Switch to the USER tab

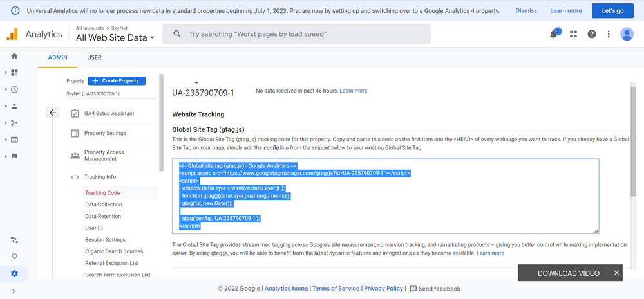(x=94, y=57)
